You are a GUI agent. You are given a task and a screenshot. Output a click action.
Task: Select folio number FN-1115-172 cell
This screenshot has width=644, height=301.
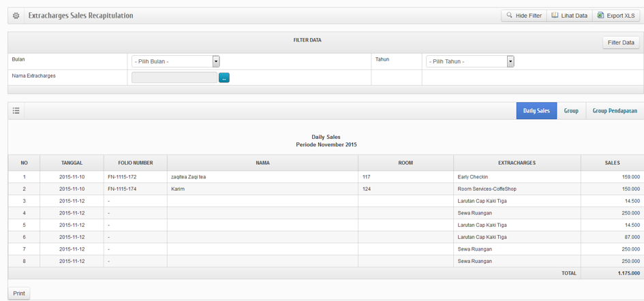[122, 177]
